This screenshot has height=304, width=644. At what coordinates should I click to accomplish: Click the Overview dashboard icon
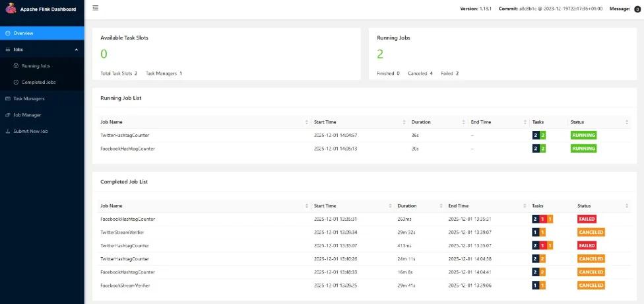point(7,33)
